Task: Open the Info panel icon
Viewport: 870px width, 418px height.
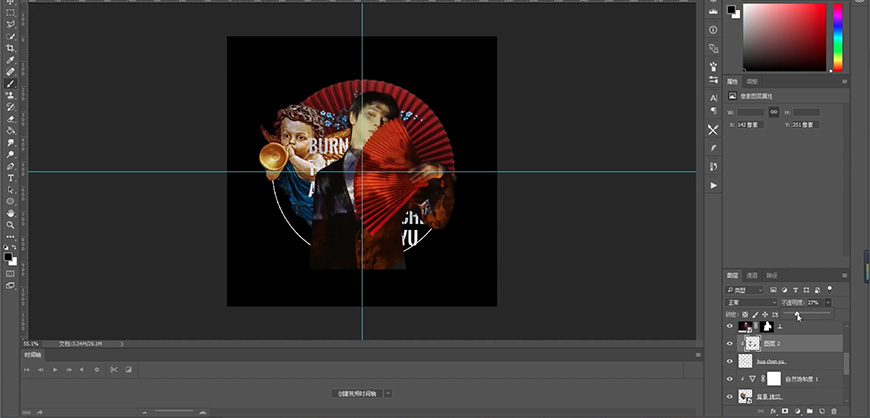Action: (x=714, y=29)
